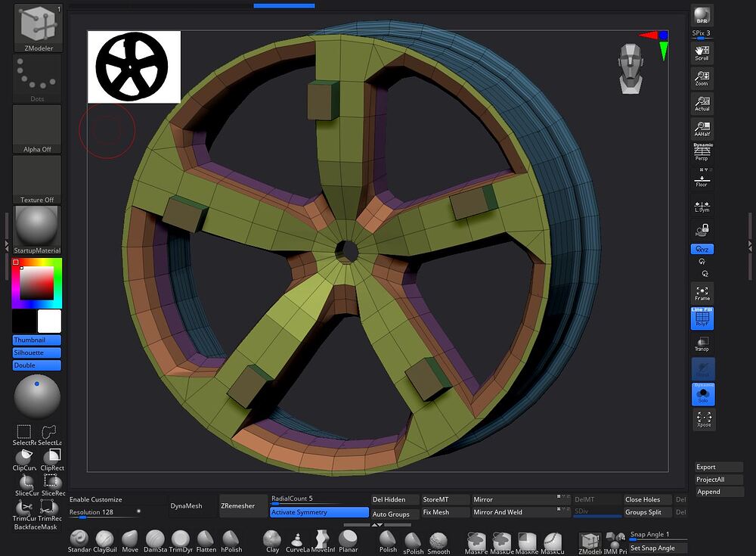The image size is (756, 556).
Task: Pick the Clay brush
Action: point(272,542)
